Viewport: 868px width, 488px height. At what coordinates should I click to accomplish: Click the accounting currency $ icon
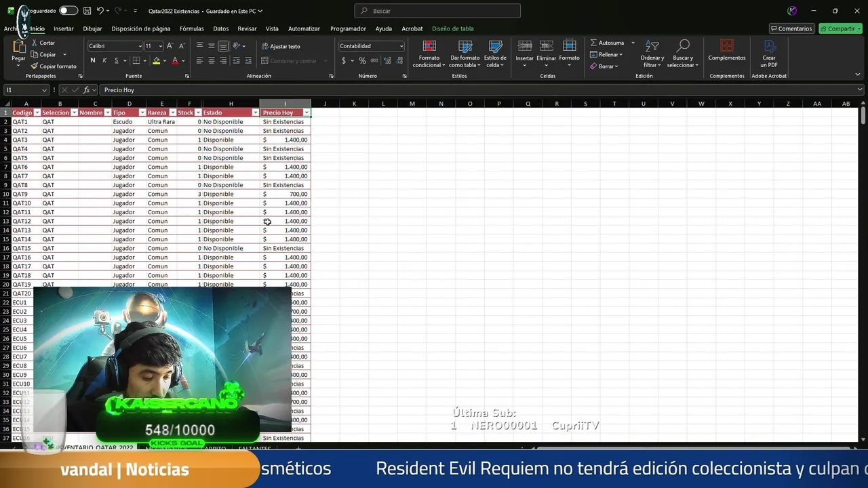(x=344, y=60)
